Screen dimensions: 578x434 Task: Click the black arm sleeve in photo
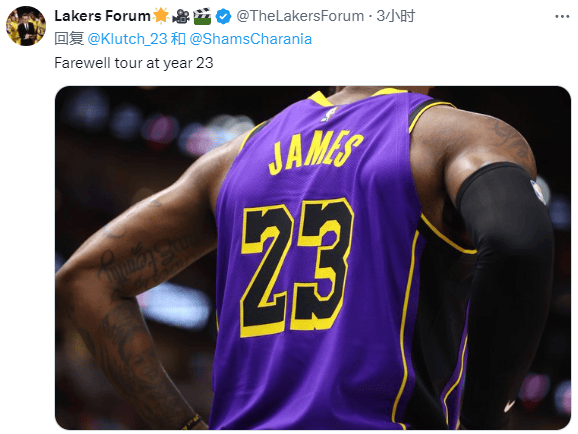506,291
